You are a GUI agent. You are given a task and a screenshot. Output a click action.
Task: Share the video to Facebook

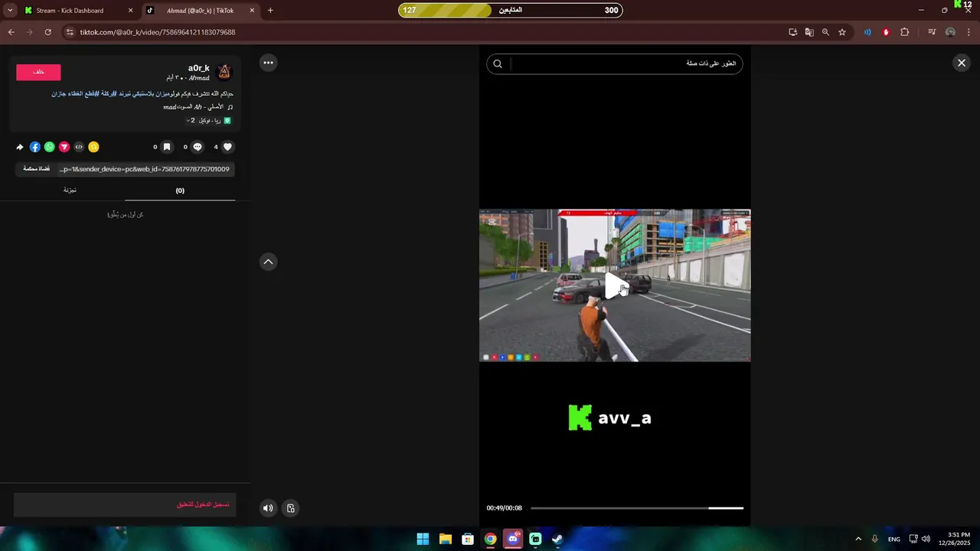pos(35,147)
